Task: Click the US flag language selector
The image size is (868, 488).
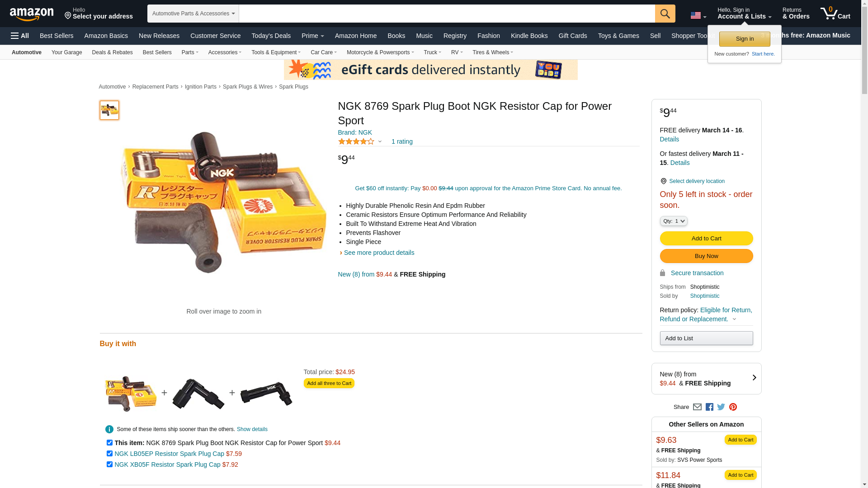Action: [x=698, y=16]
